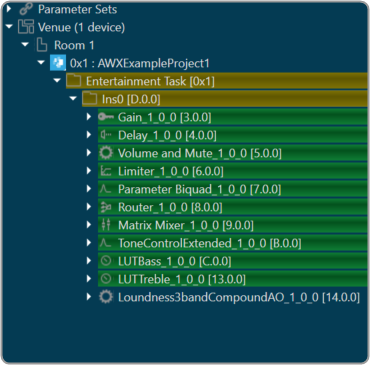Expand the Volume and Mute_1_0_0 node

[89, 153]
